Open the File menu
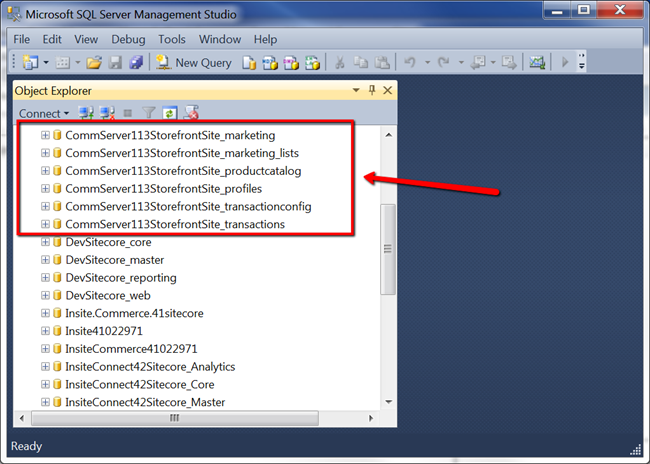This screenshot has width=650, height=464. click(x=22, y=39)
